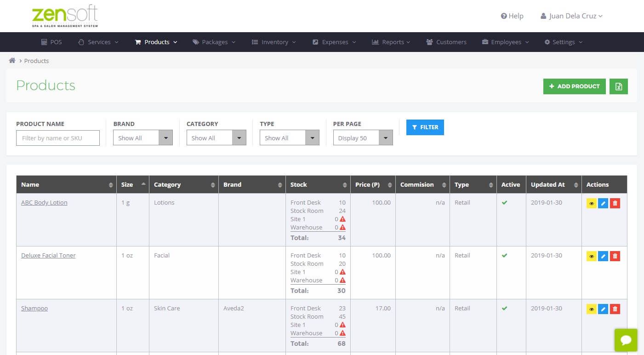Delete ABC Body Lotion with trash icon
The height and width of the screenshot is (355, 644).
point(615,203)
